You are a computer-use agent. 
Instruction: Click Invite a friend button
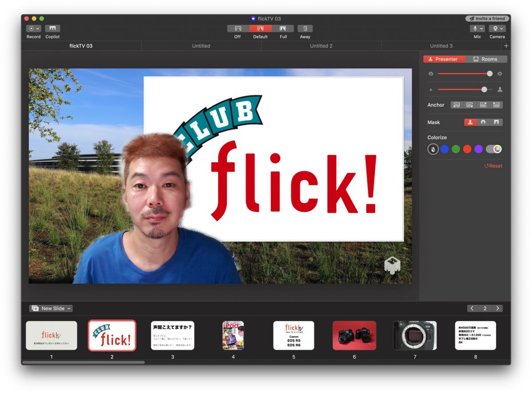pyautogui.click(x=487, y=19)
